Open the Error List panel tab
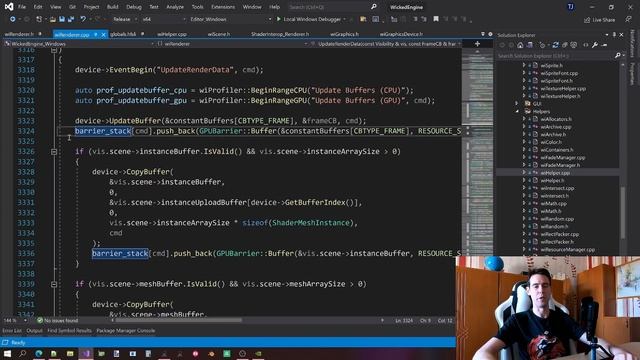640x360 pixels. click(12, 331)
